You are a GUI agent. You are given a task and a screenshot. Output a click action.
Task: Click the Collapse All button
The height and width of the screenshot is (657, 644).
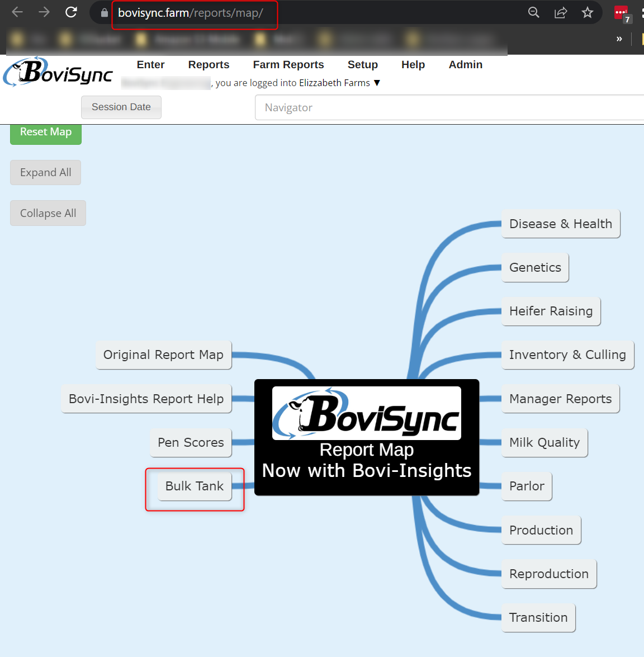[48, 213]
